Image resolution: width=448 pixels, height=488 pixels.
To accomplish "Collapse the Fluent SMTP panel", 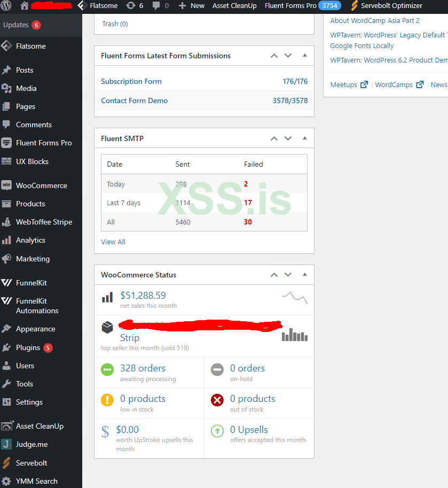I will point(305,138).
